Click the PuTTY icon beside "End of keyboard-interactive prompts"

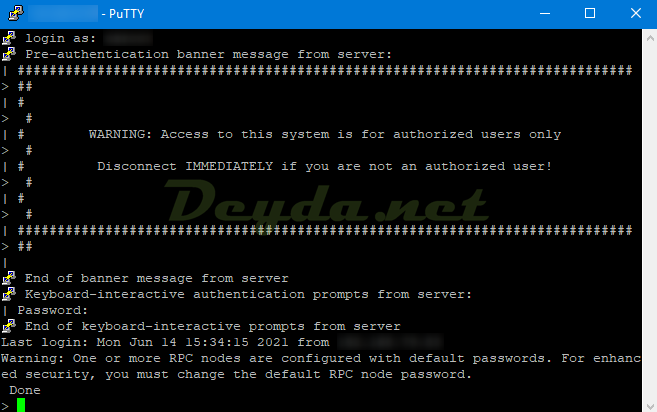tap(9, 326)
